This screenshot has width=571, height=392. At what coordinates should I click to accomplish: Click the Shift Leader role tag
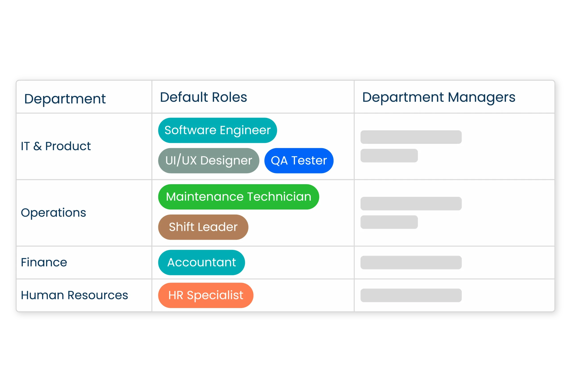coord(203,227)
